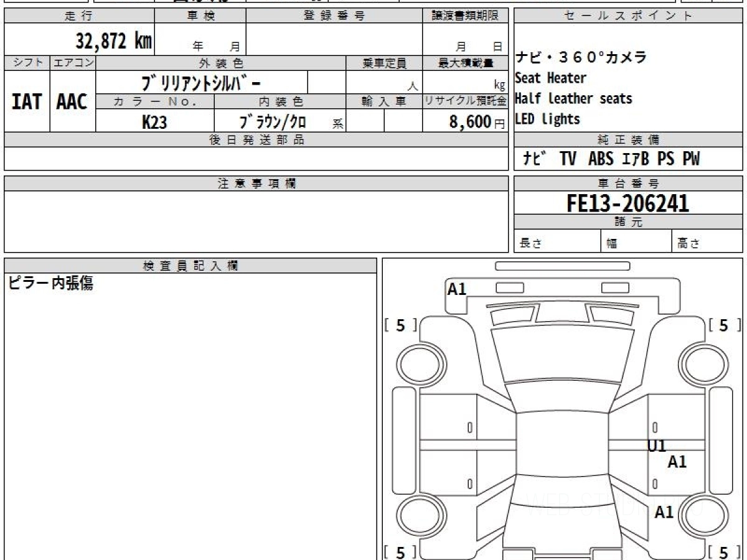The image size is (747, 560).
Task: Select the exterior colour ブリリアントシルバー
Action: tap(201, 83)
